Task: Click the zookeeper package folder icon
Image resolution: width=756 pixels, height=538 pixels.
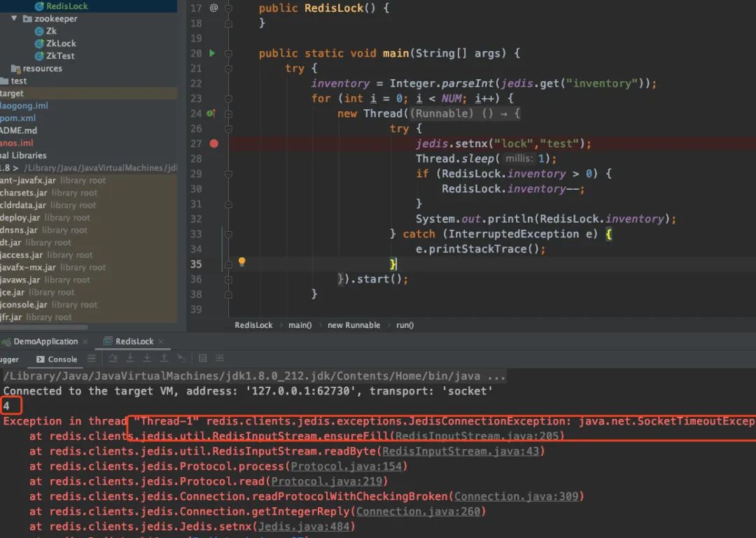Action: 27,19
